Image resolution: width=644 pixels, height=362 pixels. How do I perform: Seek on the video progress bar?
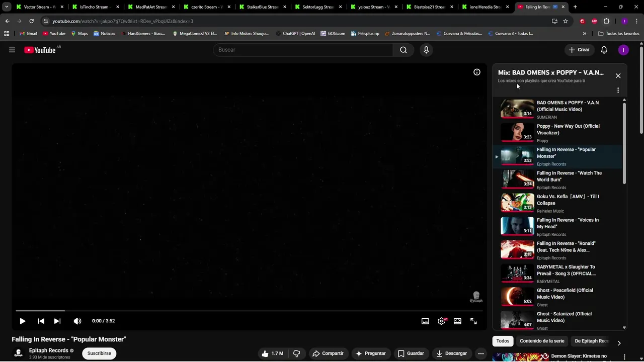click(x=249, y=311)
